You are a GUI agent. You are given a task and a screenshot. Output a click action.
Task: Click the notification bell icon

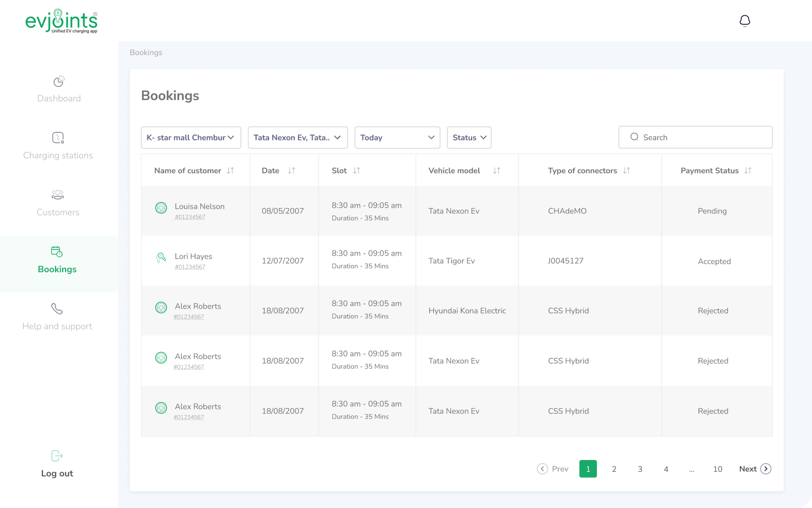tap(744, 21)
